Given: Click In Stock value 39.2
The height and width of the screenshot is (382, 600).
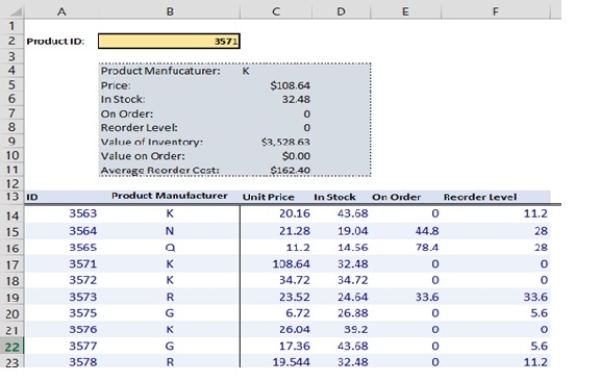Looking at the screenshot, I should pos(356,329).
